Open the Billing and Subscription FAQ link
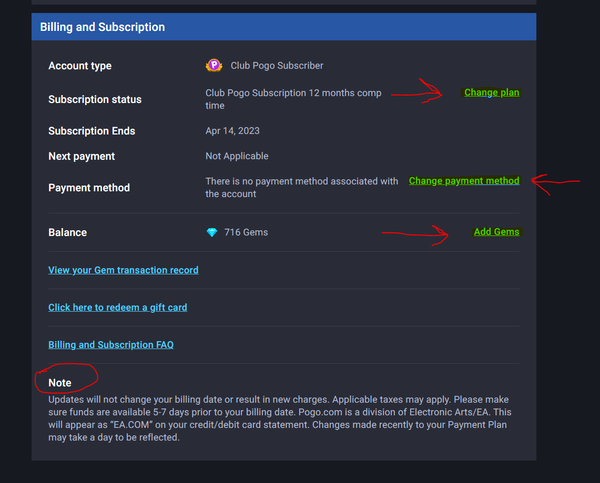 point(110,345)
